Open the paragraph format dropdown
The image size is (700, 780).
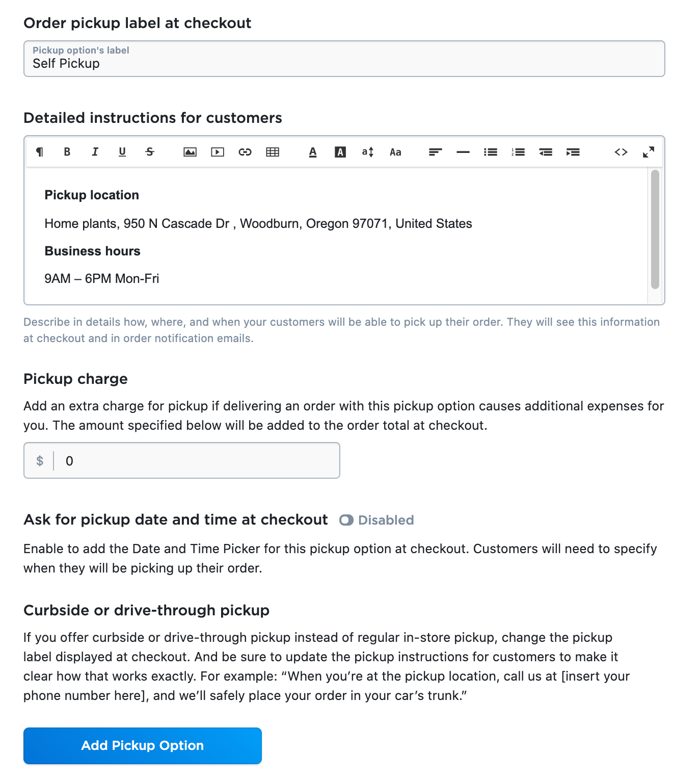click(x=40, y=152)
